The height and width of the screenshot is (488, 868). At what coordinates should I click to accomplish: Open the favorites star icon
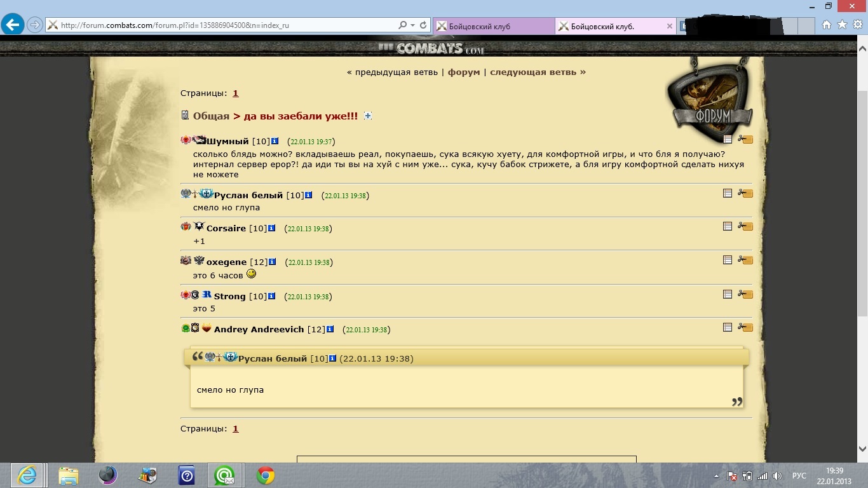tap(842, 25)
